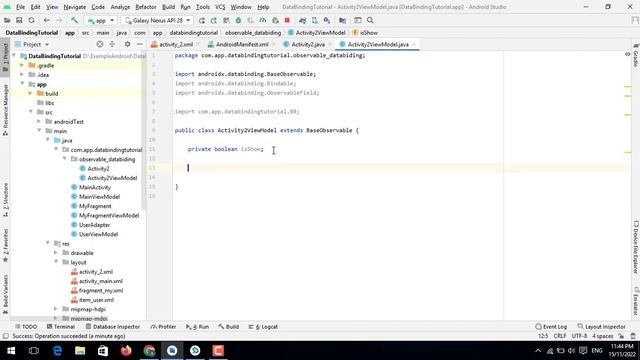Toggle the Favorites side tool window

5,245
